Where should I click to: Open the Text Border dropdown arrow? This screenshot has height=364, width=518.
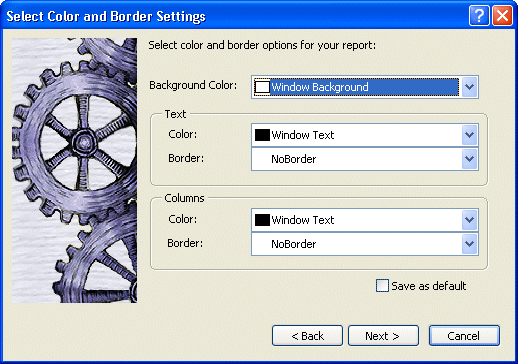click(x=469, y=159)
